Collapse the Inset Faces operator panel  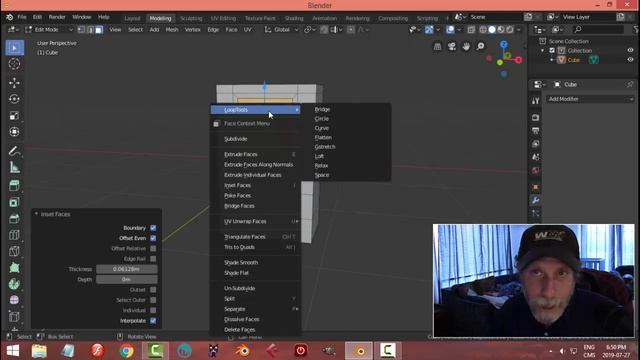36,214
